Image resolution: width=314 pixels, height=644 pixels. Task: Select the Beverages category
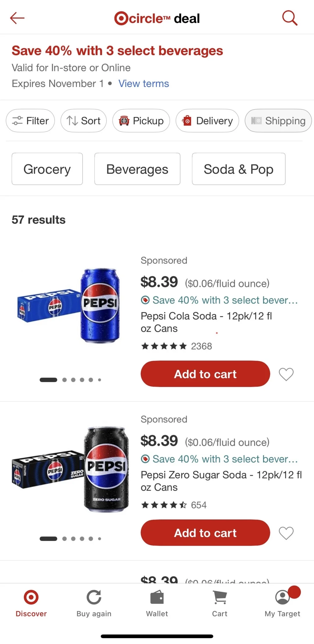point(137,169)
